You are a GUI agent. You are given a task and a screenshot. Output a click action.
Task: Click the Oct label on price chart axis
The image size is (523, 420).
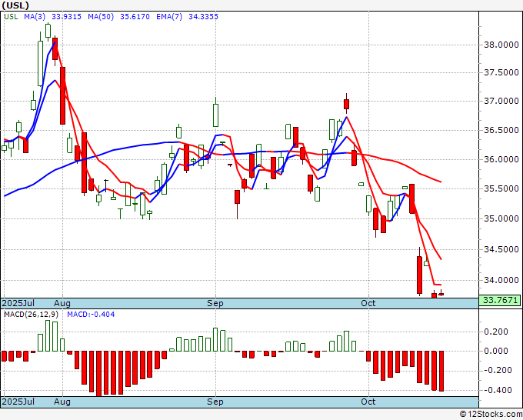[368, 303]
